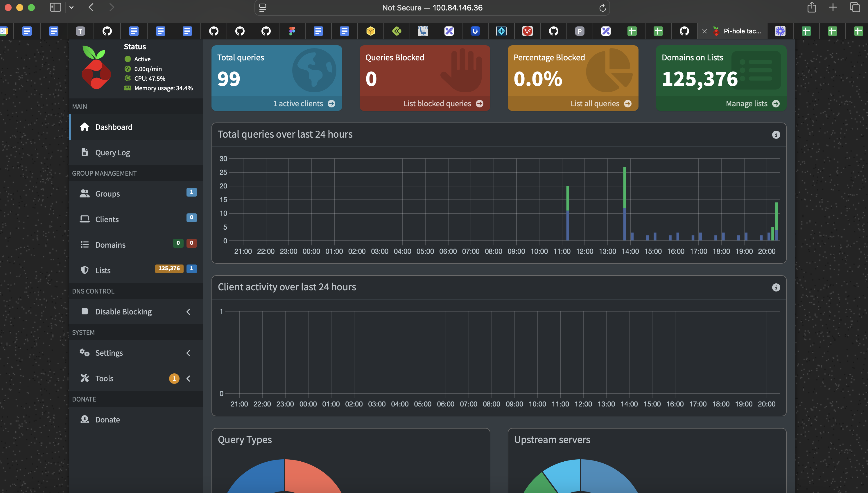The height and width of the screenshot is (493, 868).
Task: Click the Total queries 99 card
Action: [277, 78]
